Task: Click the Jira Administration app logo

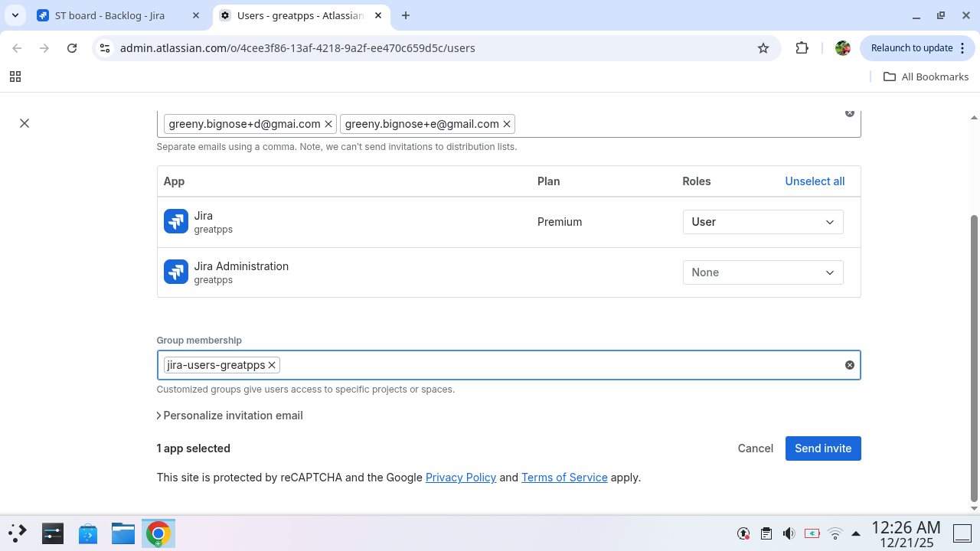Action: click(x=176, y=272)
